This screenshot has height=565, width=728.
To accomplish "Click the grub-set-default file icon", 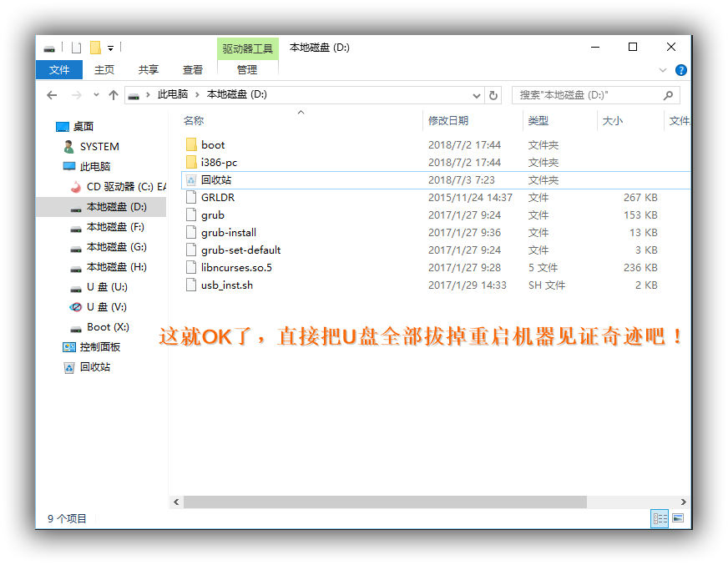I will (191, 250).
